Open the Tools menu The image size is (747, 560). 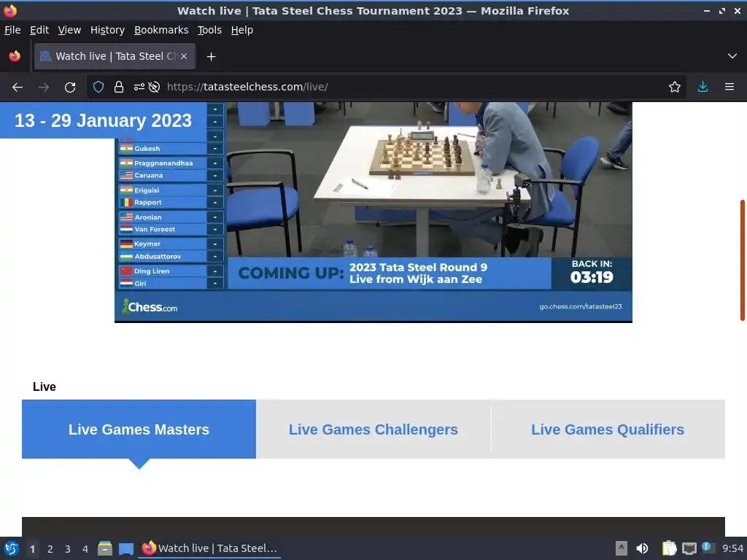[209, 30]
